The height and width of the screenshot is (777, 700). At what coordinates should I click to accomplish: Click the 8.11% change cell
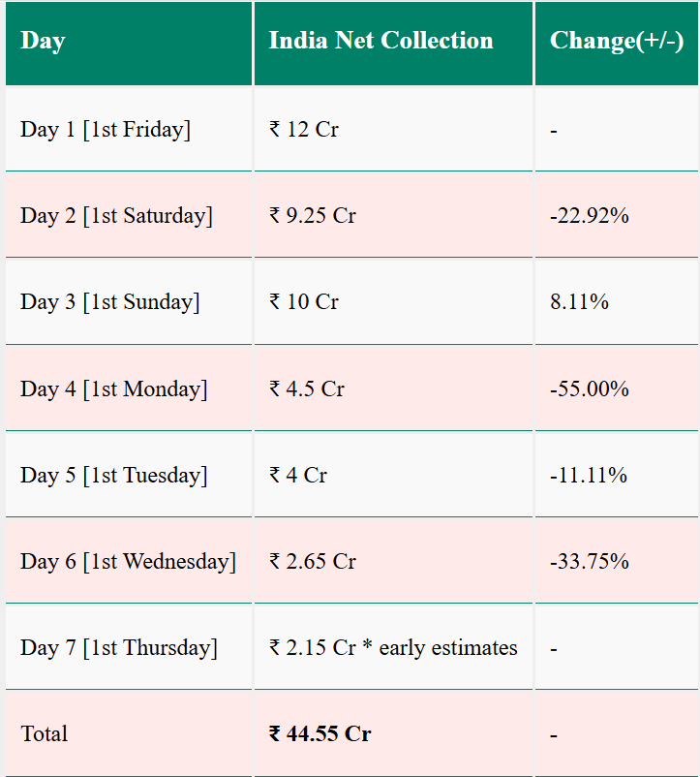(x=617, y=301)
